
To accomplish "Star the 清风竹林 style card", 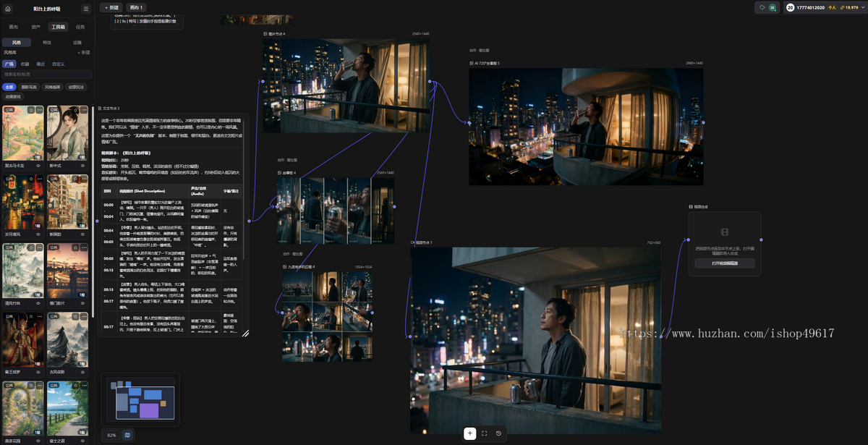I will [x=32, y=248].
